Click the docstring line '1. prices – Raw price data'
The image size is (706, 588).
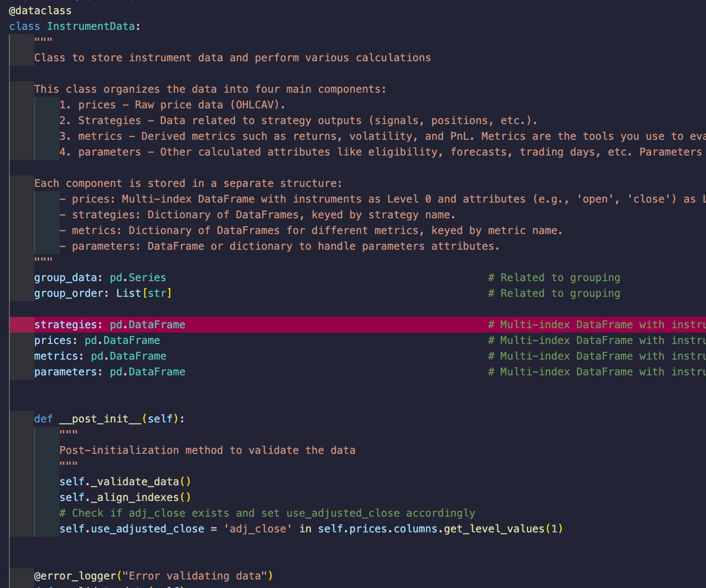tap(172, 105)
